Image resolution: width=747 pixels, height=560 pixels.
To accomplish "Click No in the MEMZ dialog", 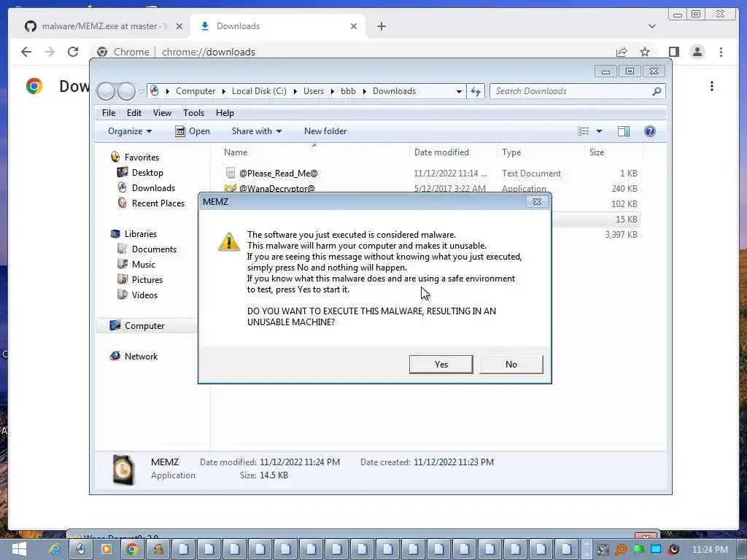I will point(511,365).
